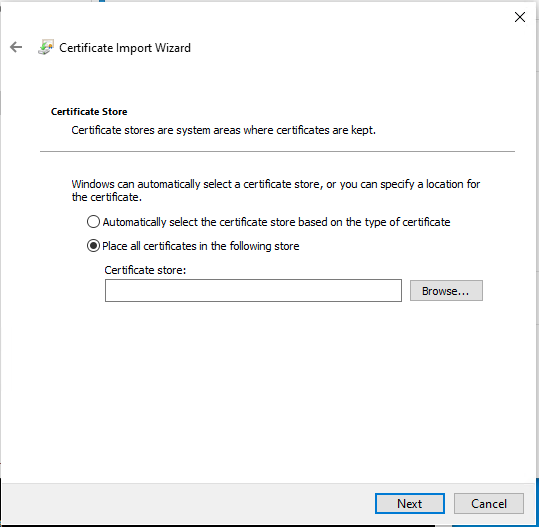
Task: Go back using the left arrow
Action: pyautogui.click(x=16, y=47)
